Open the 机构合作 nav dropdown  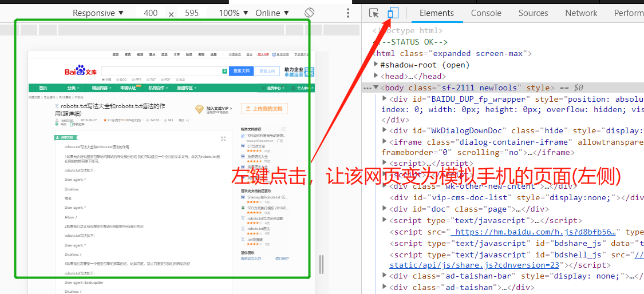point(158,88)
